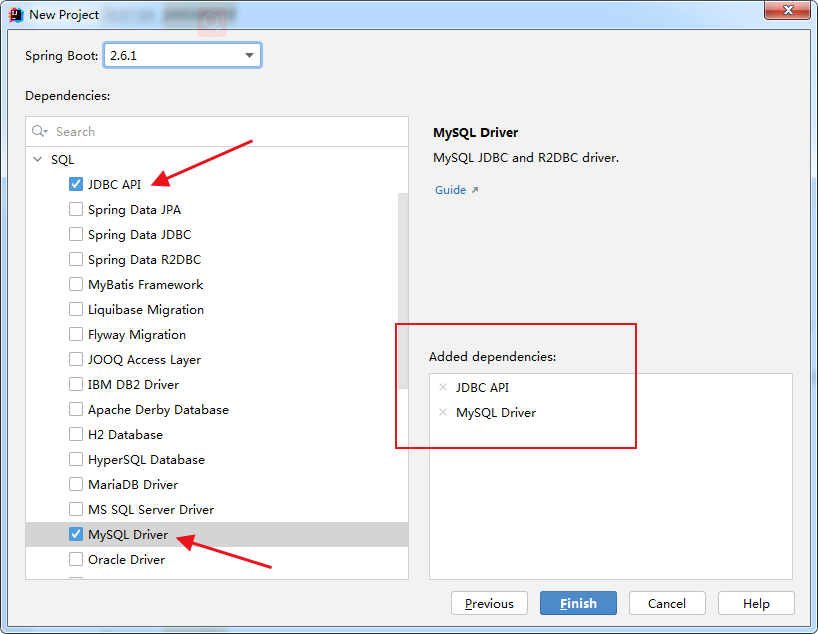Enable Spring Data JPA dependency
Screen dimensions: 818x634
tap(76, 209)
